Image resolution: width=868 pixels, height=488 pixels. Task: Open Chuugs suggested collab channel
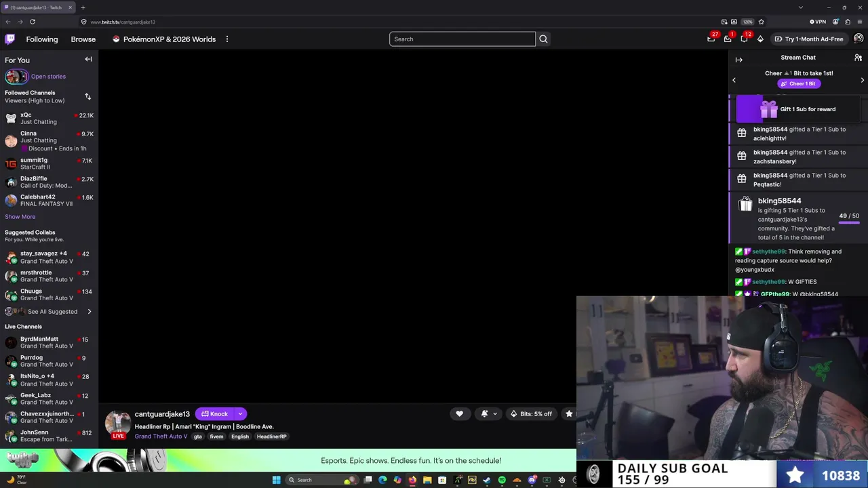[49, 294]
